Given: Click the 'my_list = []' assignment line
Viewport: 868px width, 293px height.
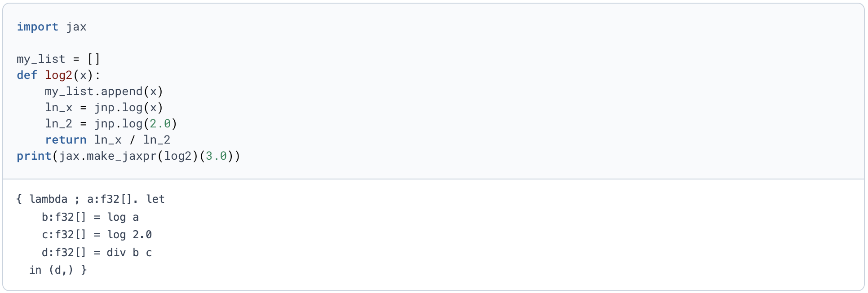Looking at the screenshot, I should point(58,59).
